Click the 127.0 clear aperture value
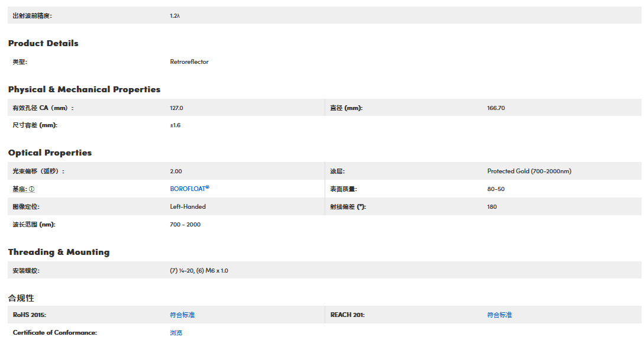644x356 pixels. click(x=177, y=108)
